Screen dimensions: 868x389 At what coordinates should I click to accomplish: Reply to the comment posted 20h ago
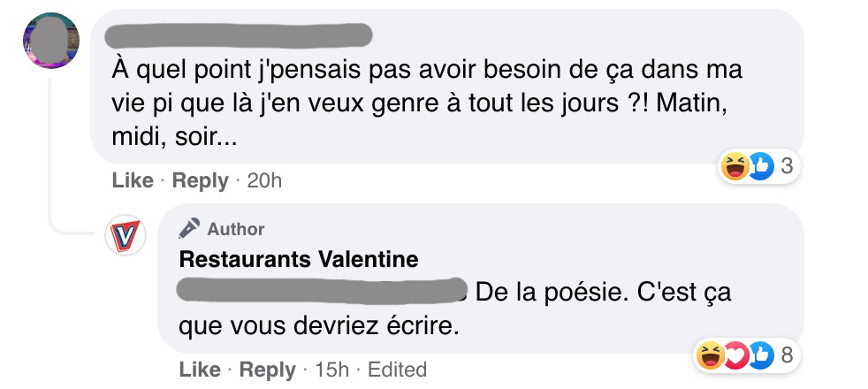pos(200,180)
